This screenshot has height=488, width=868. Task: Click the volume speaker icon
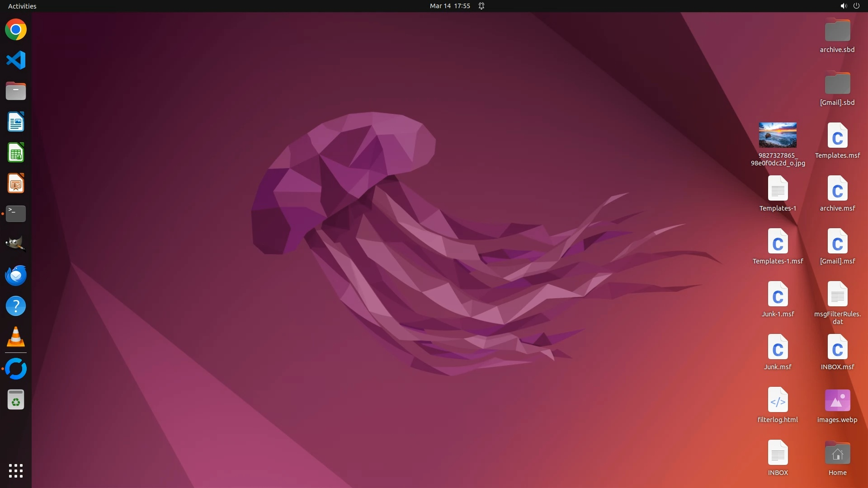click(x=843, y=6)
